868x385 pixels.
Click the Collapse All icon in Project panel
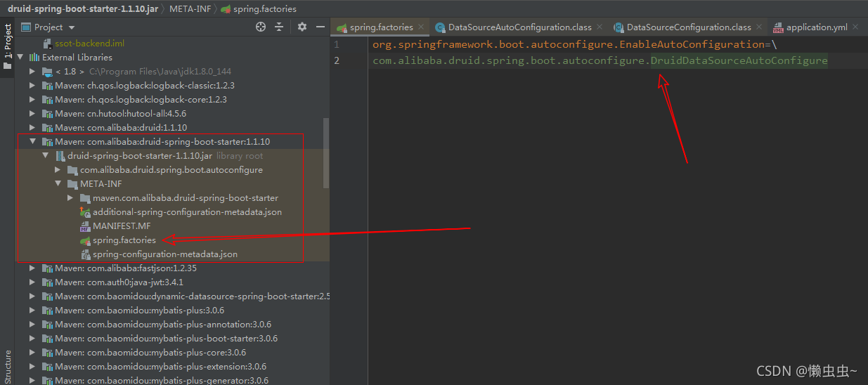[x=279, y=27]
